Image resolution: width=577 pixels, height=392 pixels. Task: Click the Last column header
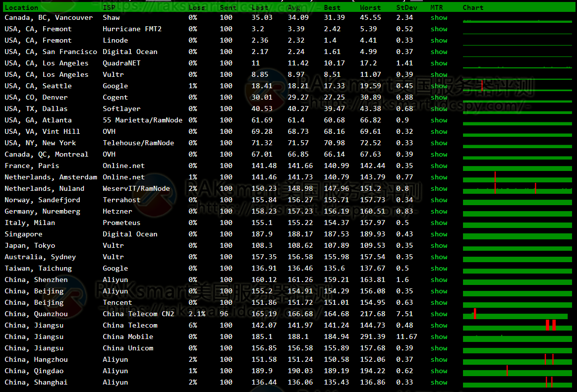pyautogui.click(x=260, y=8)
